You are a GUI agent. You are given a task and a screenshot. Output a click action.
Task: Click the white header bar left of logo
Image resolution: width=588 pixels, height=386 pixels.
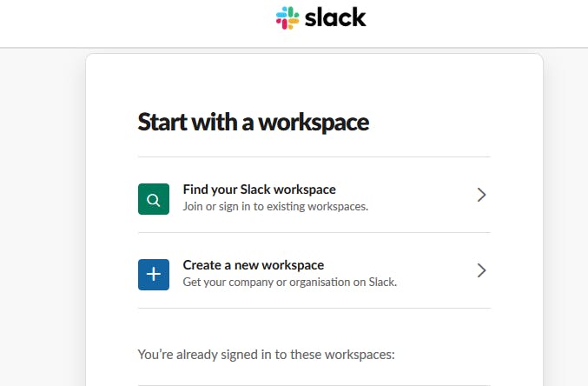point(130,22)
